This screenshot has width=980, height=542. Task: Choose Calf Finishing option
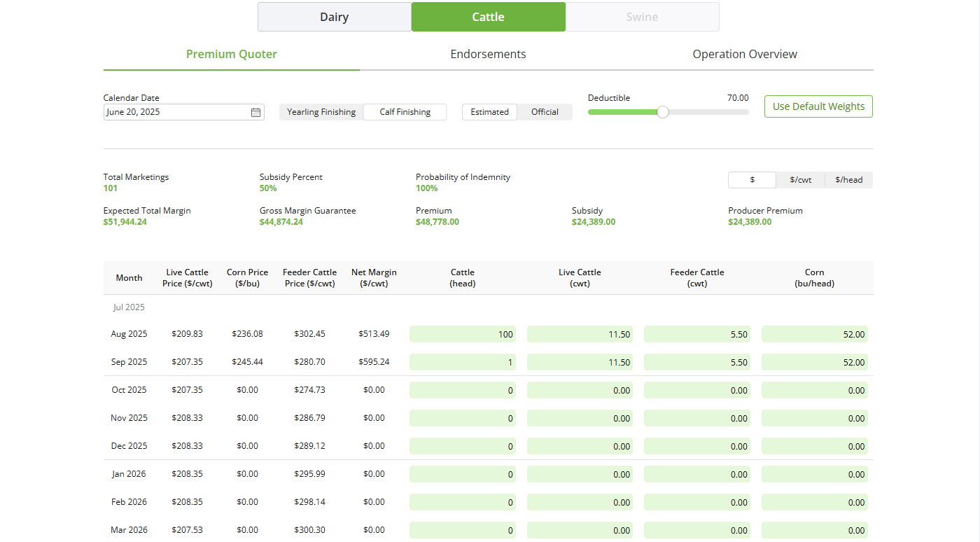[x=405, y=112]
